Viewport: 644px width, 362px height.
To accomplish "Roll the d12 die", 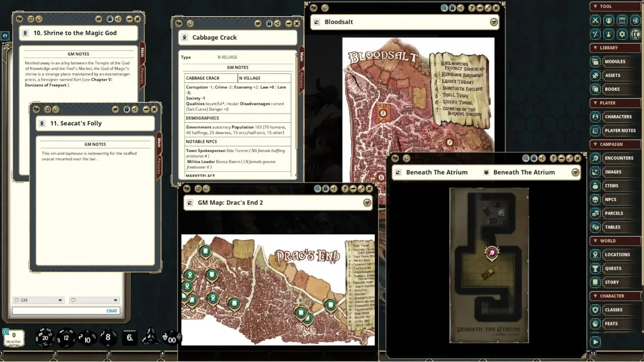I will point(66,337).
